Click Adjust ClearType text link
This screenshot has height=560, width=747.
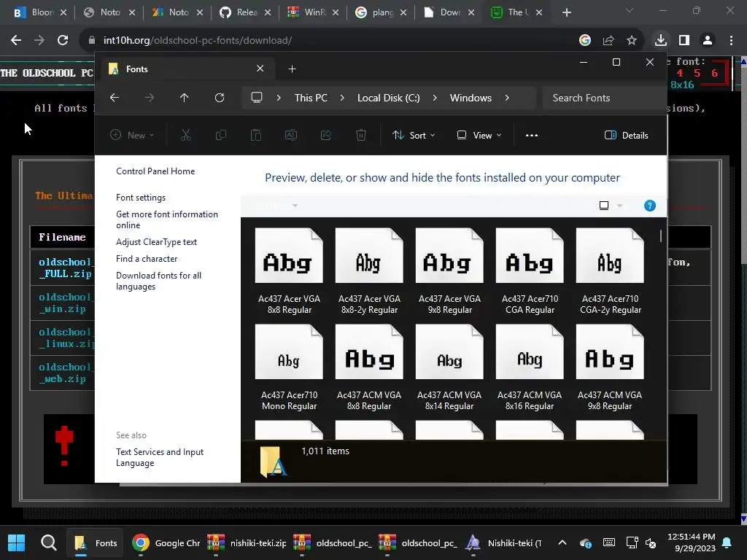pos(156,242)
